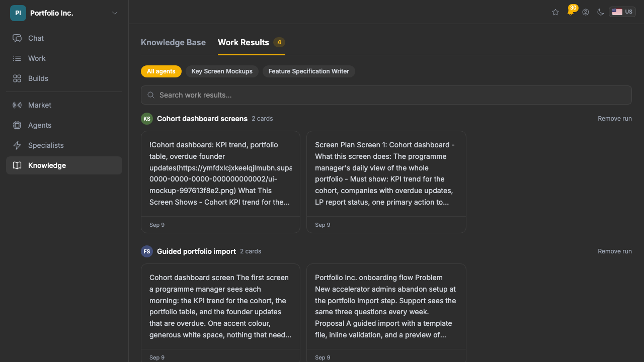Open the user account icon

[586, 12]
